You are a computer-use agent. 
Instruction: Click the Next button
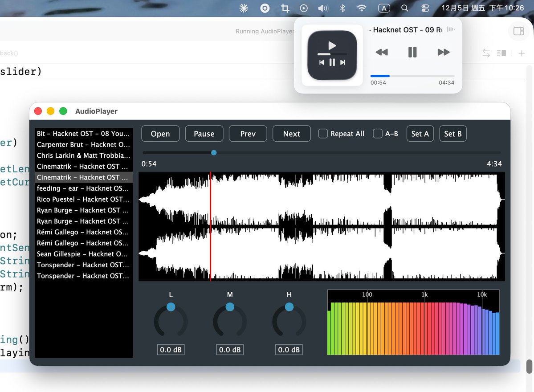coord(292,134)
